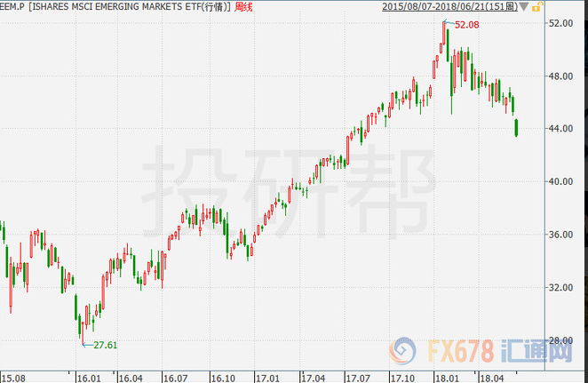Click the 36.00 price axis label
588x383 pixels.
click(561, 235)
